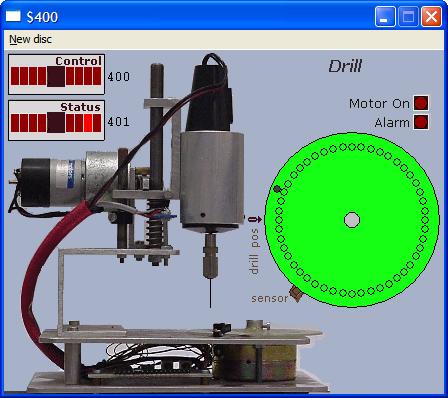This screenshot has height=398, width=448.
Task: Click the drill chuck below the silver motor
Action: pyautogui.click(x=211, y=256)
